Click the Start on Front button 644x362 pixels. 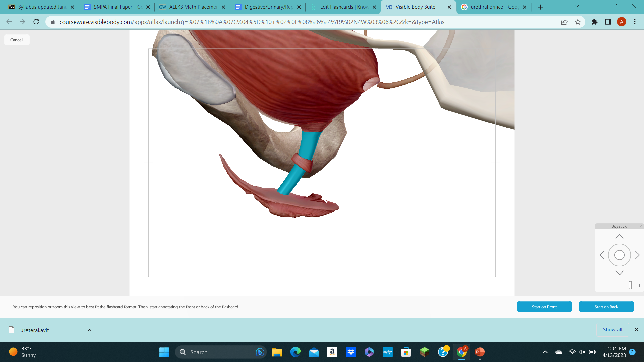point(544,307)
